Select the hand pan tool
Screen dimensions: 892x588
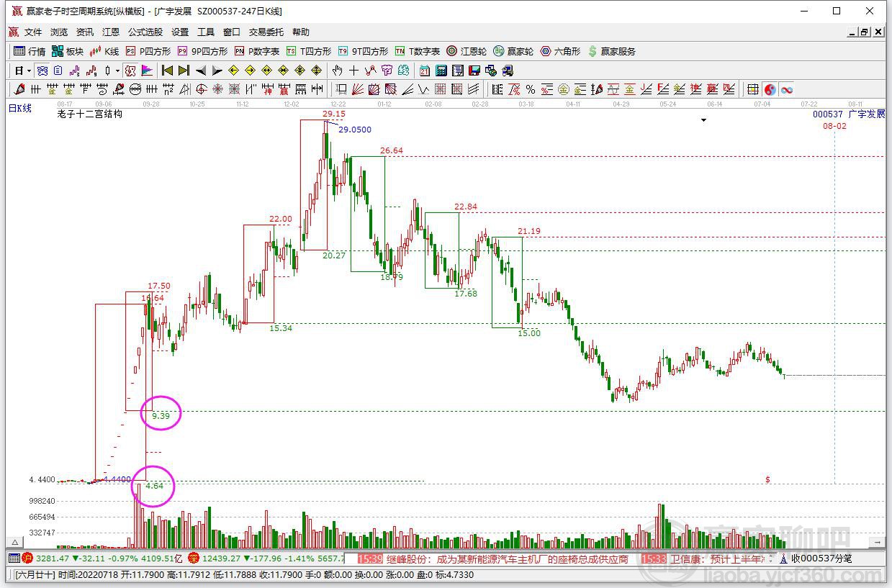pyautogui.click(x=337, y=71)
